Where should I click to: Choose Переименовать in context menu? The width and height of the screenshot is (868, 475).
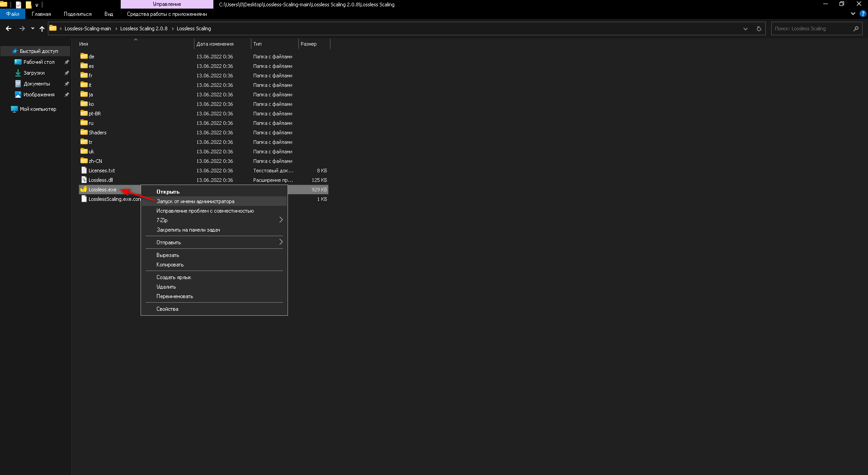click(214, 296)
